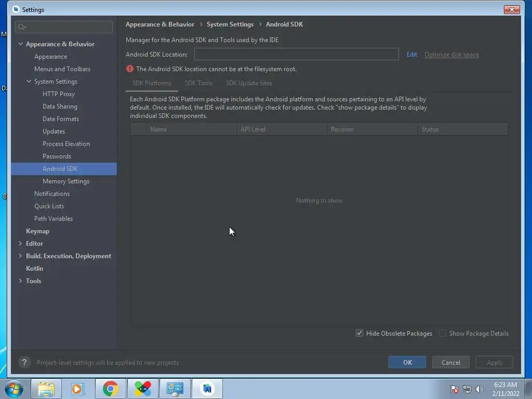The image size is (532, 399).
Task: Click the Status column header
Action: pyautogui.click(x=463, y=129)
